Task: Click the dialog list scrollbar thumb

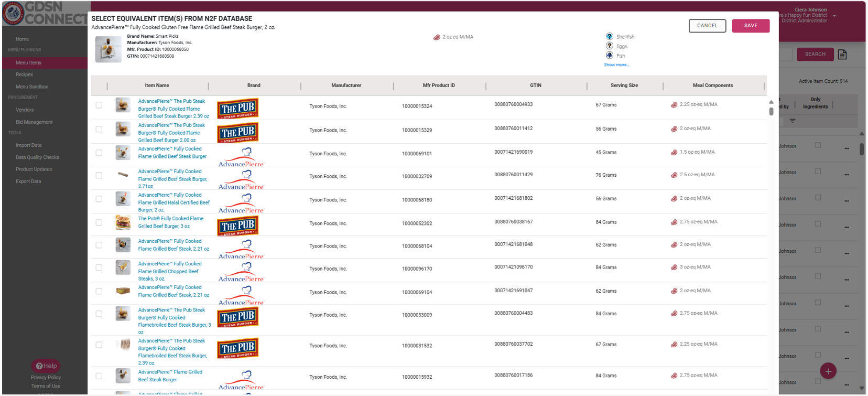Action: pyautogui.click(x=771, y=111)
